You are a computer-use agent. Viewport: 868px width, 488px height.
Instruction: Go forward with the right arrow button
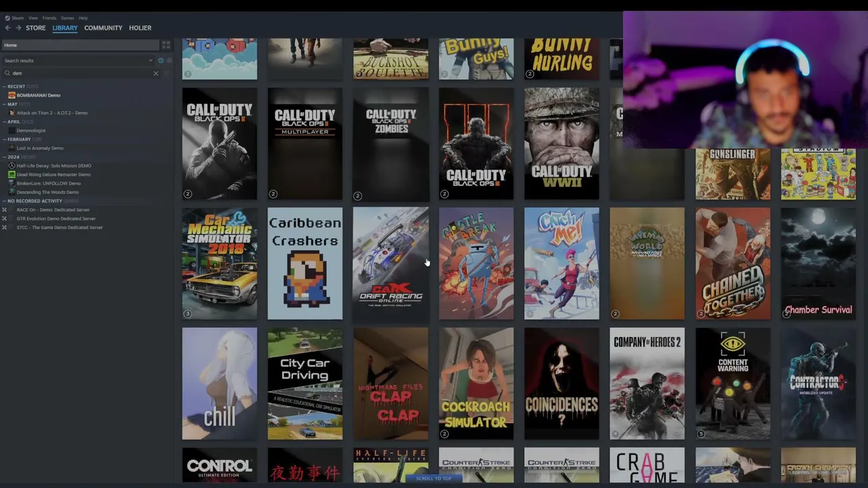(18, 28)
